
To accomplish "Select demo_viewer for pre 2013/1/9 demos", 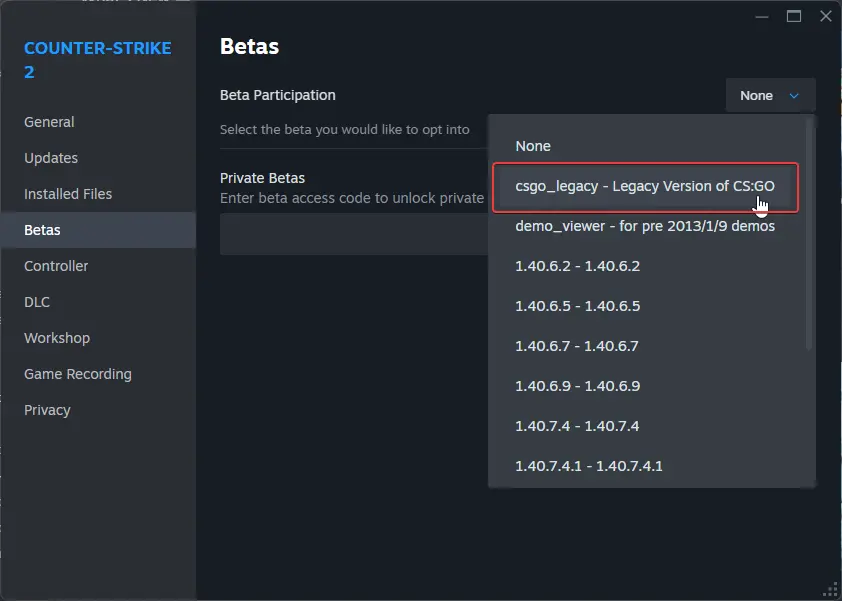I will 645,226.
